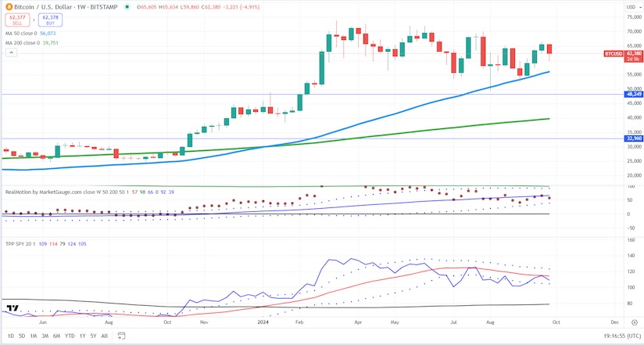Set the time range to YTD

pos(70,336)
